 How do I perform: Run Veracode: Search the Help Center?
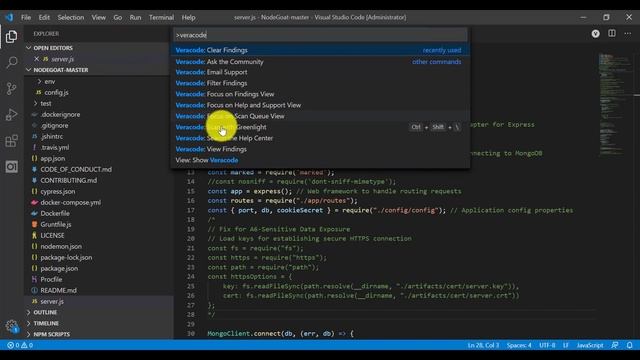click(320, 138)
